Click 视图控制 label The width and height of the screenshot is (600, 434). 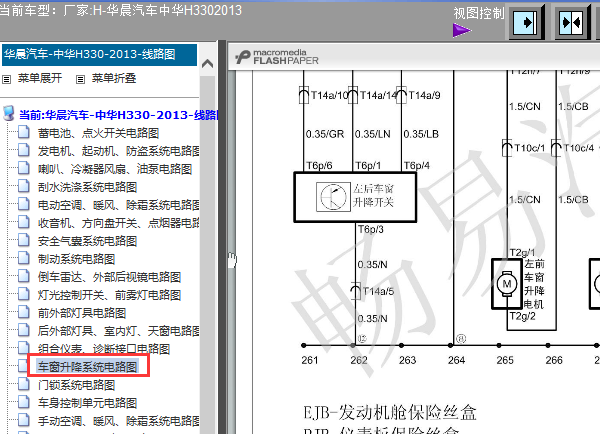[x=479, y=13]
